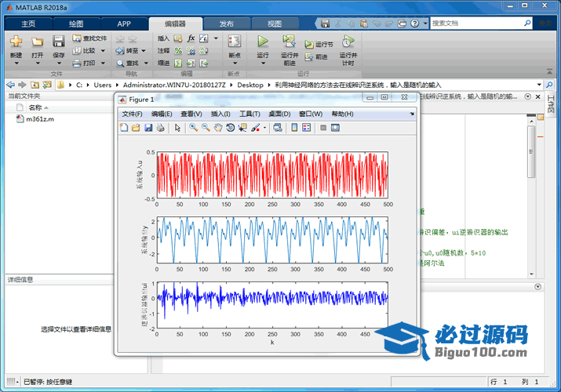The image size is (561, 392).
Task: Open the address bar path dropdown arrow
Action: [x=539, y=85]
